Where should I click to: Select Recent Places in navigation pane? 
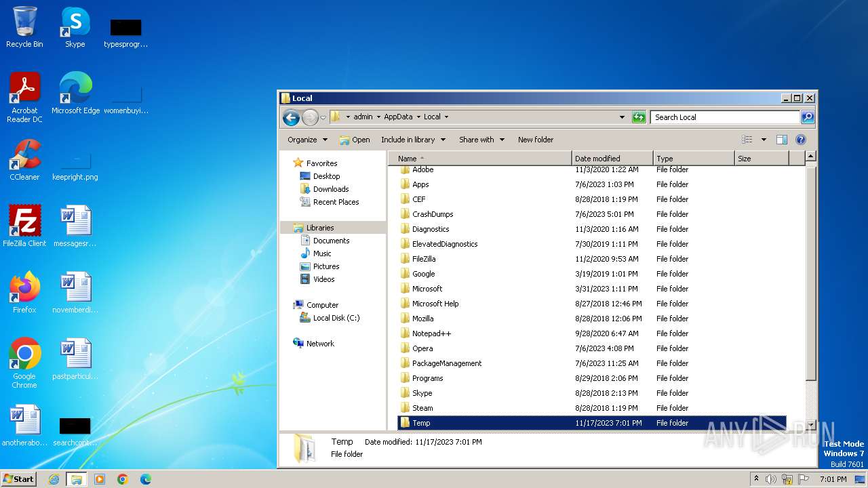click(x=336, y=202)
